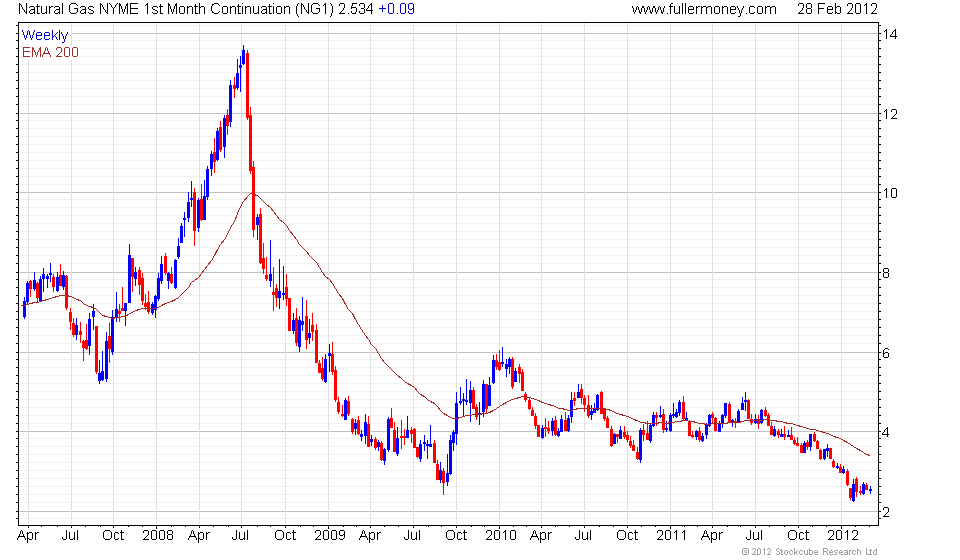
Task: Click the chart date '28 Feb 2012'
Action: tap(838, 9)
